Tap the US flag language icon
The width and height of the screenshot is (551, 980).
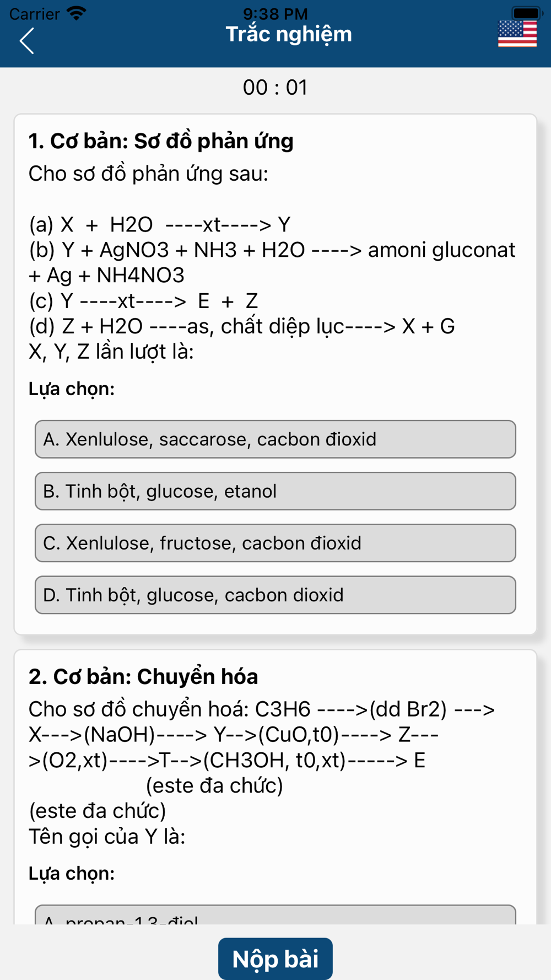pos(517,34)
